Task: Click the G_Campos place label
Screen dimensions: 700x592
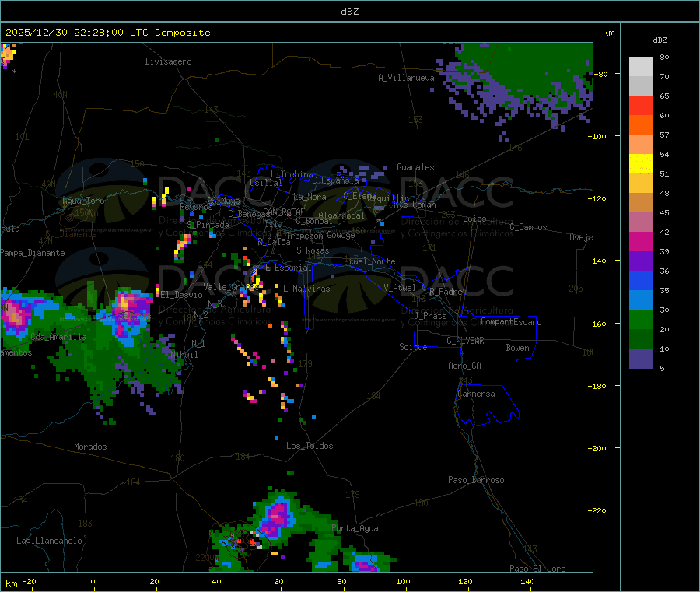Action: [529, 227]
